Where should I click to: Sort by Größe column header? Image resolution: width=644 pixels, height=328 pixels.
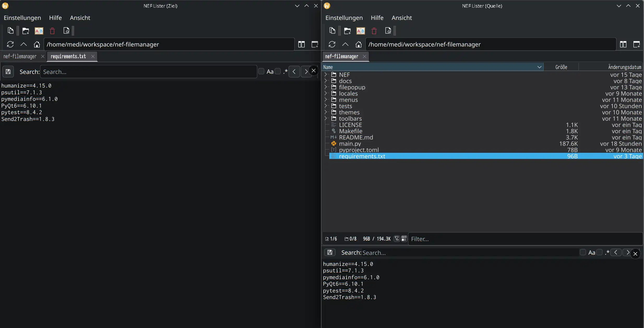561,67
